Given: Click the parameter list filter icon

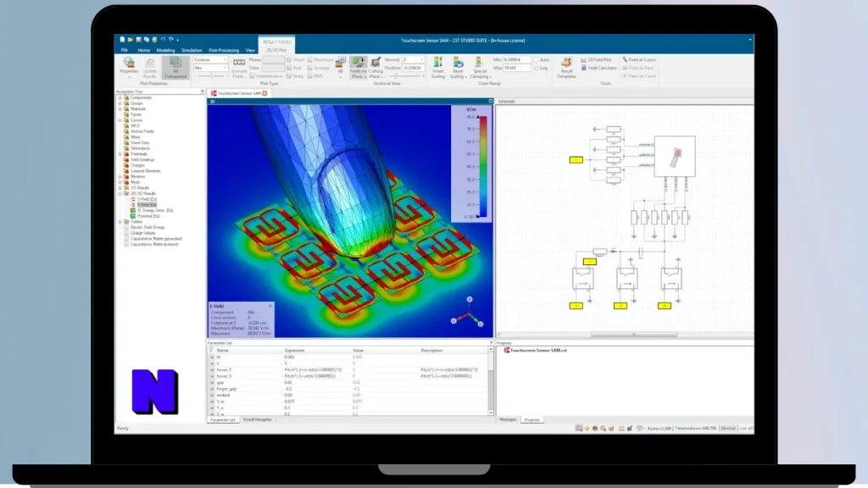Looking at the screenshot, I should [x=211, y=350].
